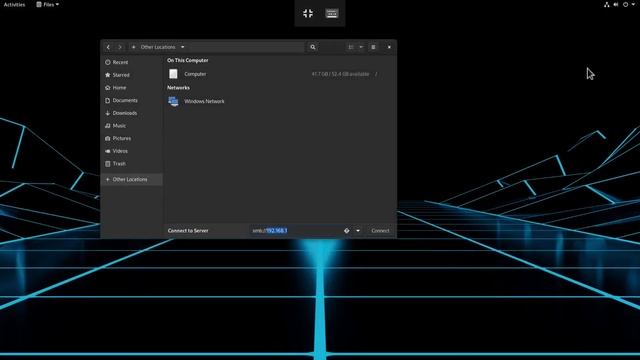Expand the Other Locations path dropdown
Viewport: 640px width, 360px height.
(x=182, y=47)
